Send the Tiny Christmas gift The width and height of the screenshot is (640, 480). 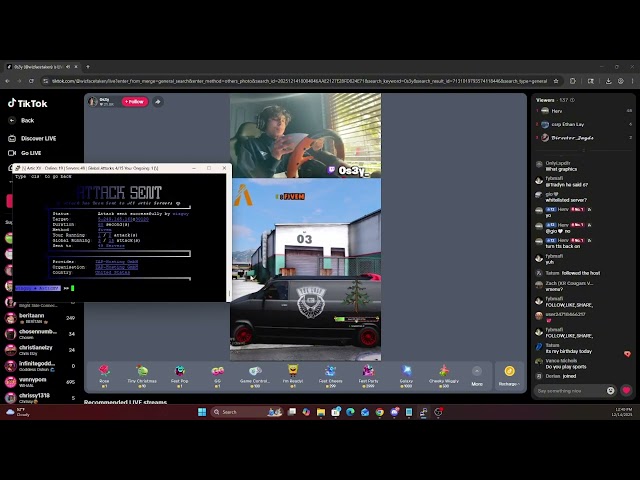[142, 376]
